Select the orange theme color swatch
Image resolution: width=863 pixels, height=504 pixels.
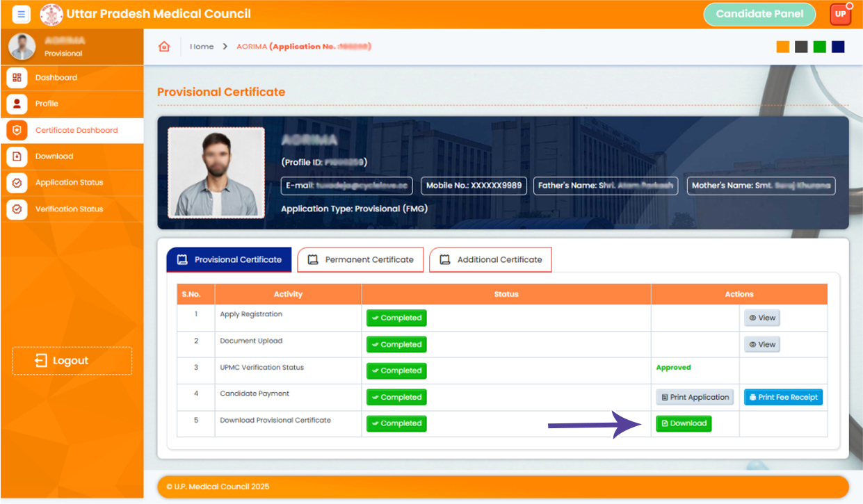tap(783, 47)
